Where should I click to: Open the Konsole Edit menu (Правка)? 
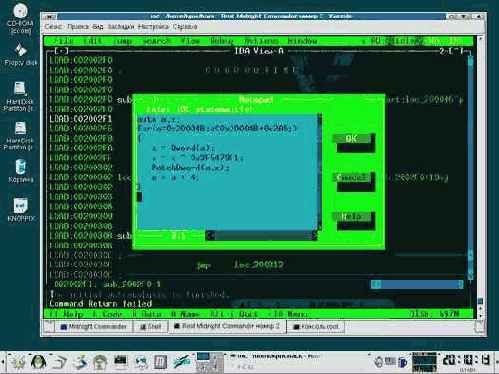(78, 27)
